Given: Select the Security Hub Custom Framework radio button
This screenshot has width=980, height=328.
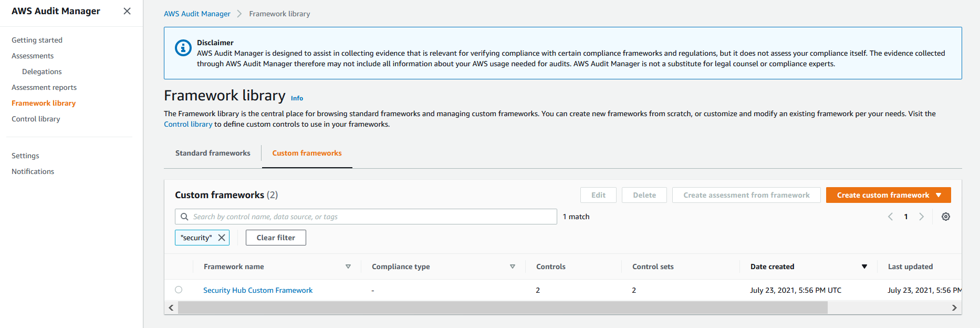Looking at the screenshot, I should click(179, 290).
